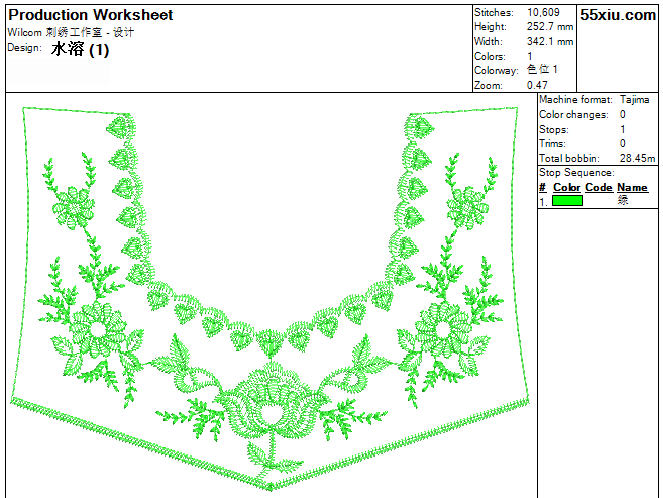
Task: Click the 'Color changes:' label
Action: (573, 115)
